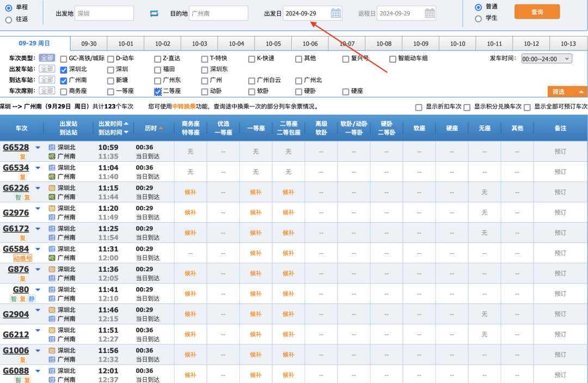Open the return date calendar icon
588x383 pixels.
coord(430,14)
